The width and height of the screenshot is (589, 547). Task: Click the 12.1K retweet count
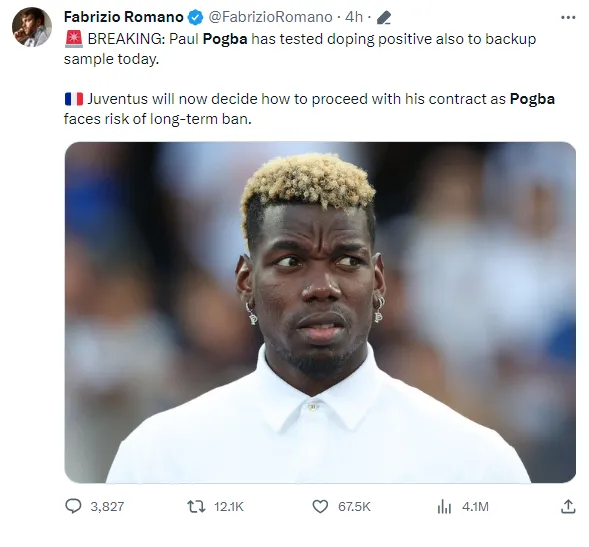(x=229, y=506)
